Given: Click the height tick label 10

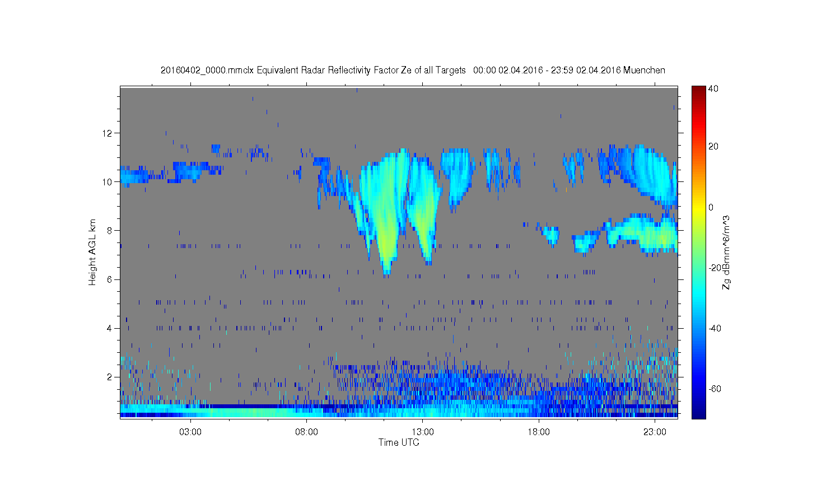Looking at the screenshot, I should click(x=108, y=182).
